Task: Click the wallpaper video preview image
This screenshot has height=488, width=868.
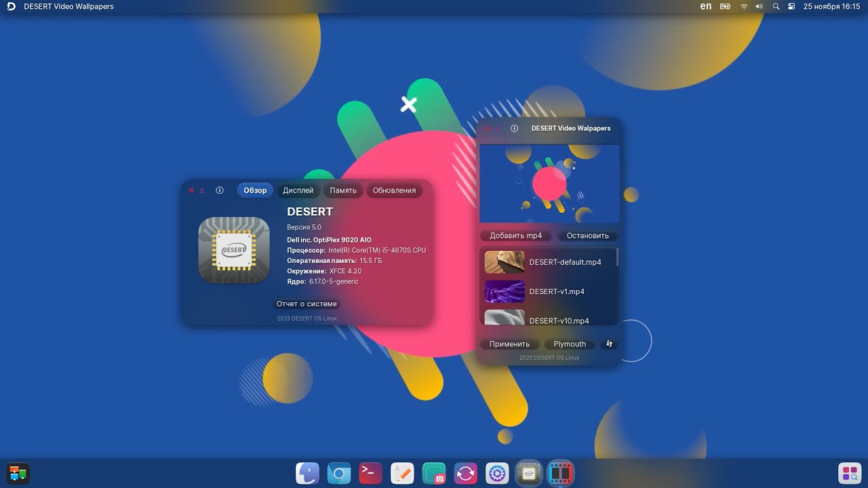Action: coord(549,183)
